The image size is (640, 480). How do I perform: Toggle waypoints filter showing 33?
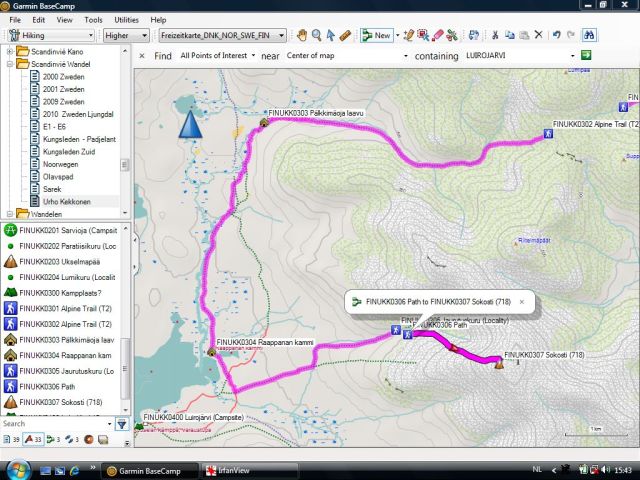pos(32,439)
